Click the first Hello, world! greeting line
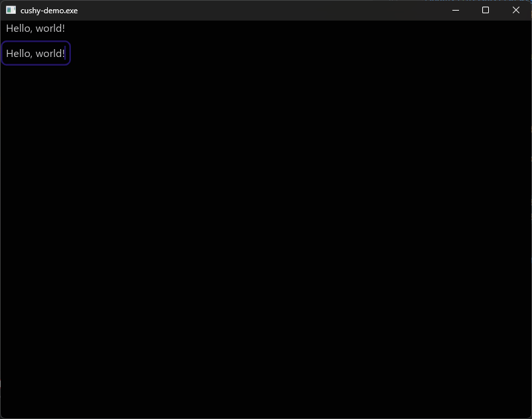The width and height of the screenshot is (532, 419). [35, 28]
